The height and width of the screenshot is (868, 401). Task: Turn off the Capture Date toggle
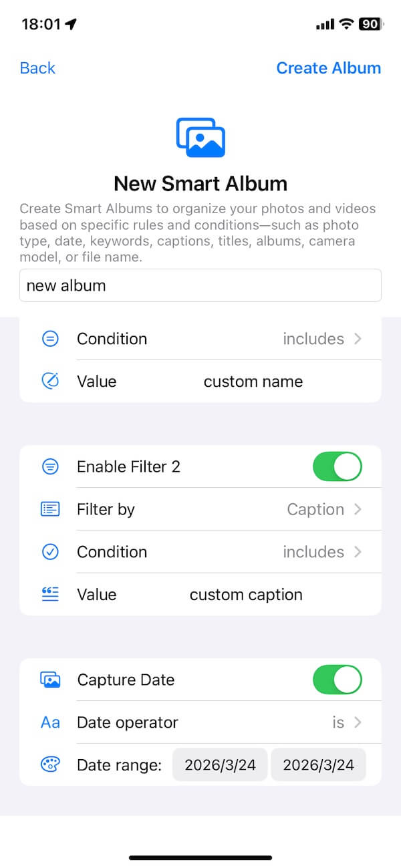tap(337, 679)
